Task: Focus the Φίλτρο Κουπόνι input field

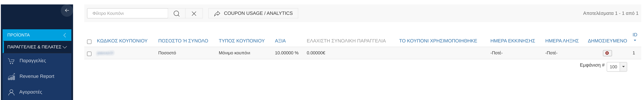Action: [x=128, y=13]
